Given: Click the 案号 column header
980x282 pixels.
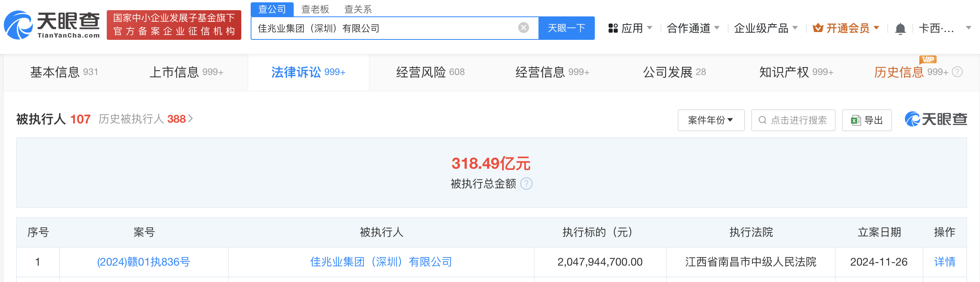Looking at the screenshot, I should (144, 232).
